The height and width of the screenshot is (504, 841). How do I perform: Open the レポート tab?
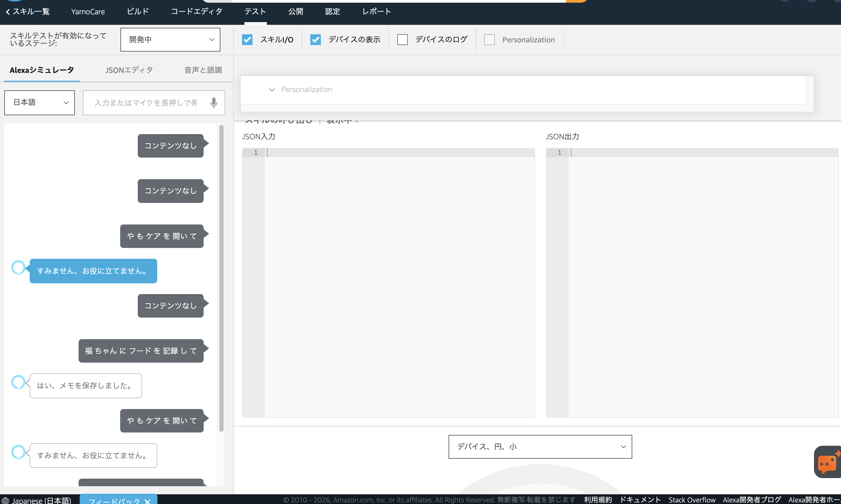(x=376, y=12)
